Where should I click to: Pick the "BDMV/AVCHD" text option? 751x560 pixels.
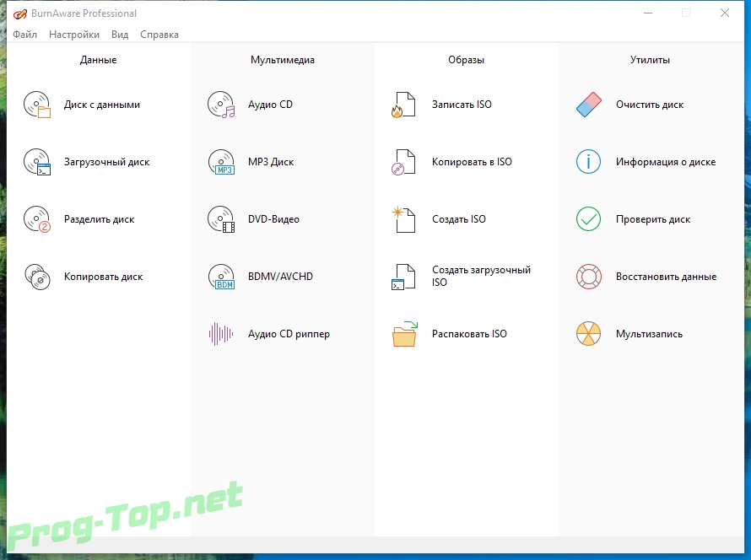point(280,277)
